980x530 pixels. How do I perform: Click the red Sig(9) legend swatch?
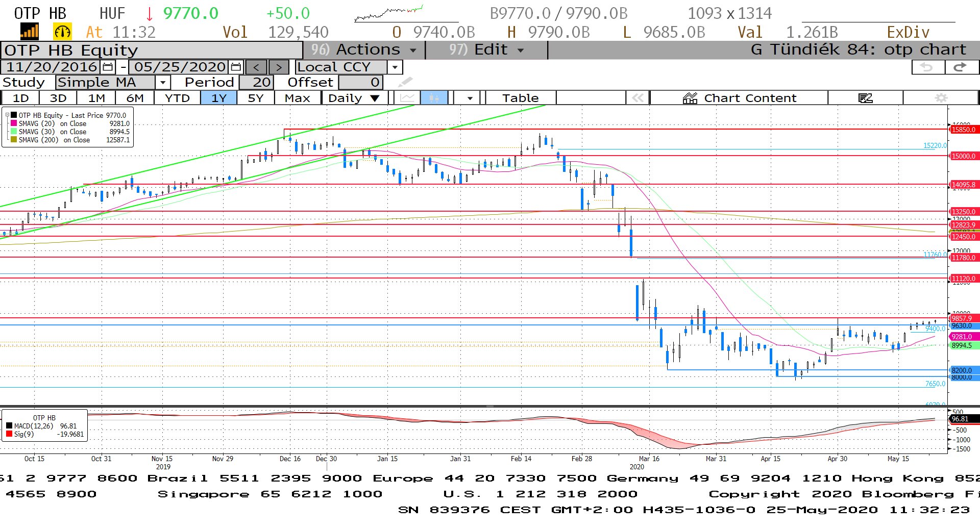tap(9, 434)
